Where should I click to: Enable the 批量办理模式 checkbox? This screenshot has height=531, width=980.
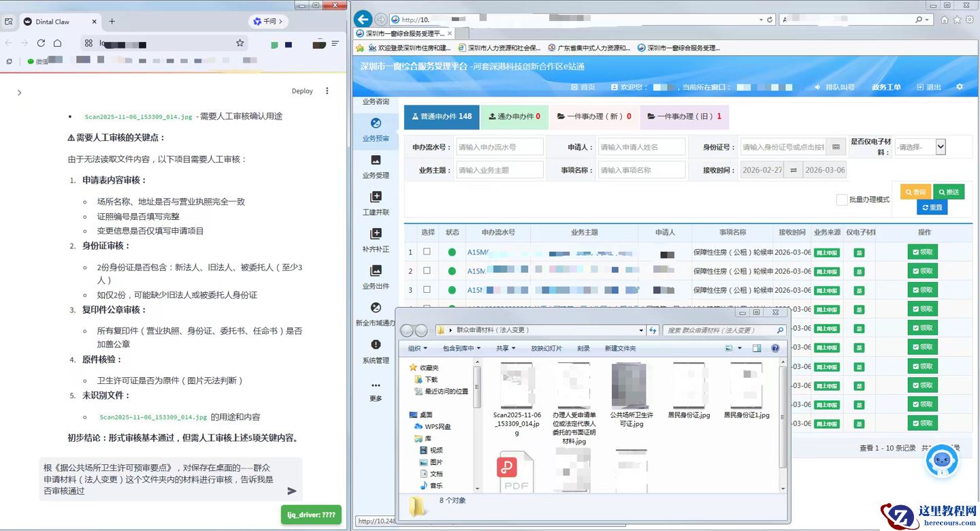point(843,199)
